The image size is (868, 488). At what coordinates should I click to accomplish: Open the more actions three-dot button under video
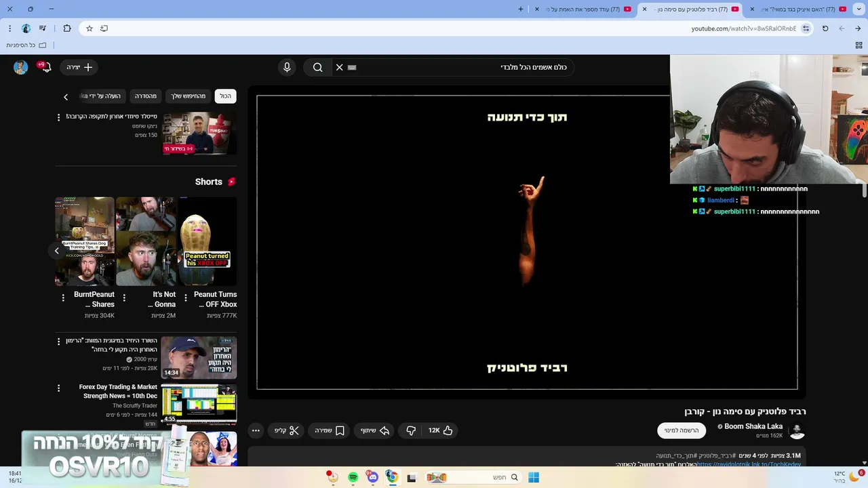pyautogui.click(x=256, y=430)
